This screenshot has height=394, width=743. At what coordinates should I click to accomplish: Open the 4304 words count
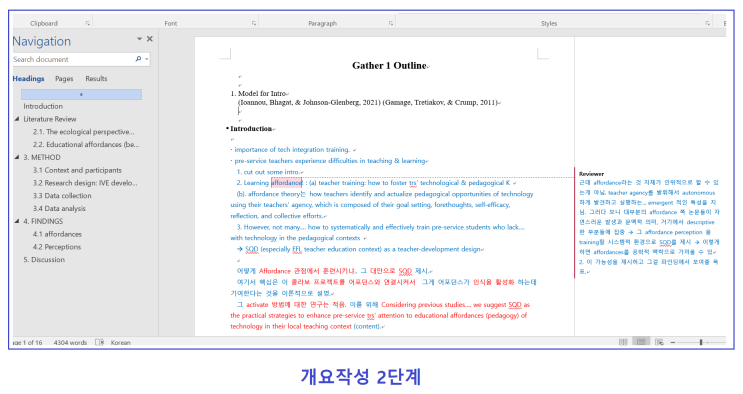pyautogui.click(x=70, y=342)
